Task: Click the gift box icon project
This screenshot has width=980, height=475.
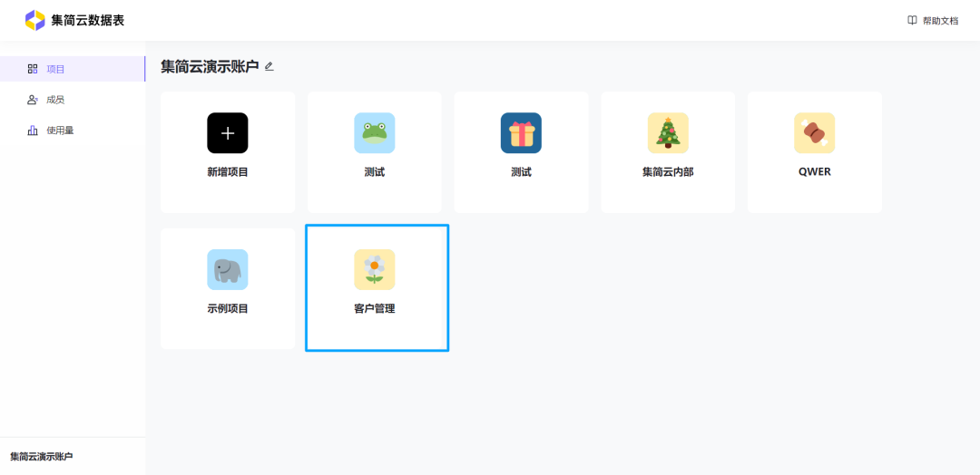Action: (x=521, y=133)
